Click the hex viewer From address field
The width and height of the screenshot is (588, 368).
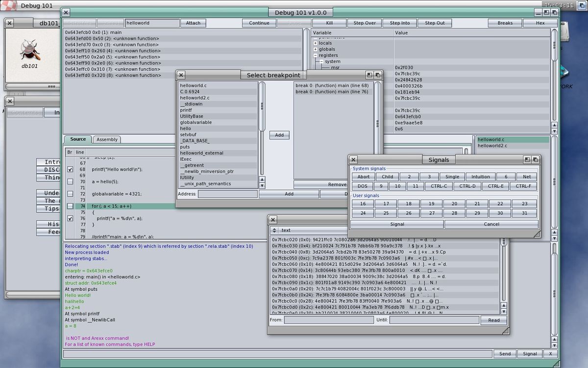tap(329, 320)
